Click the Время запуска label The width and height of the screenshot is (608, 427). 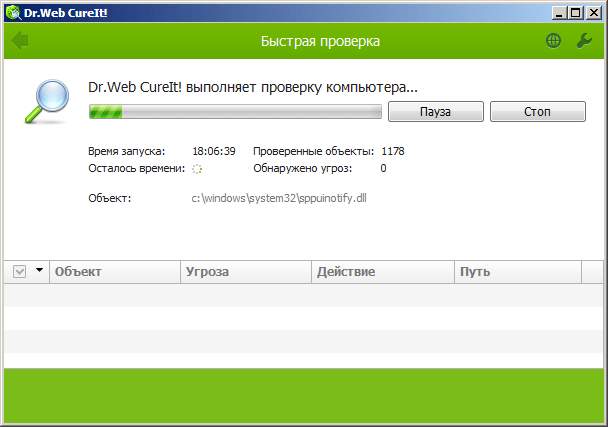click(126, 151)
